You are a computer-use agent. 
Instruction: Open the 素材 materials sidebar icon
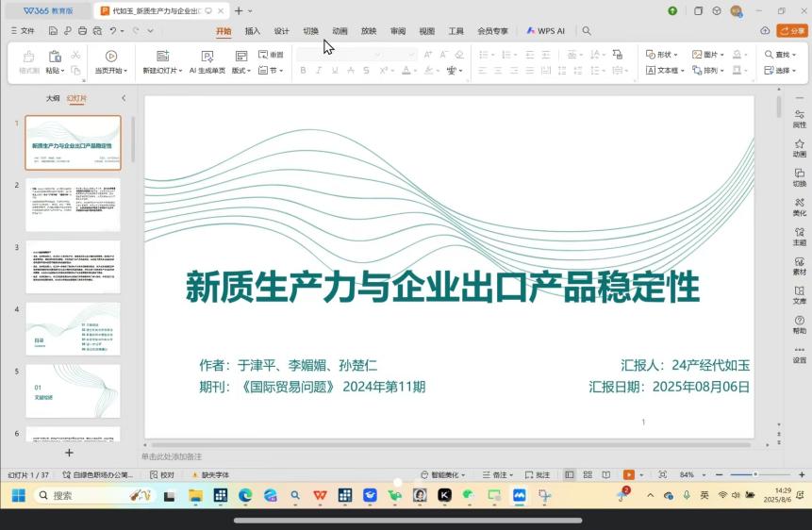pyautogui.click(x=799, y=265)
